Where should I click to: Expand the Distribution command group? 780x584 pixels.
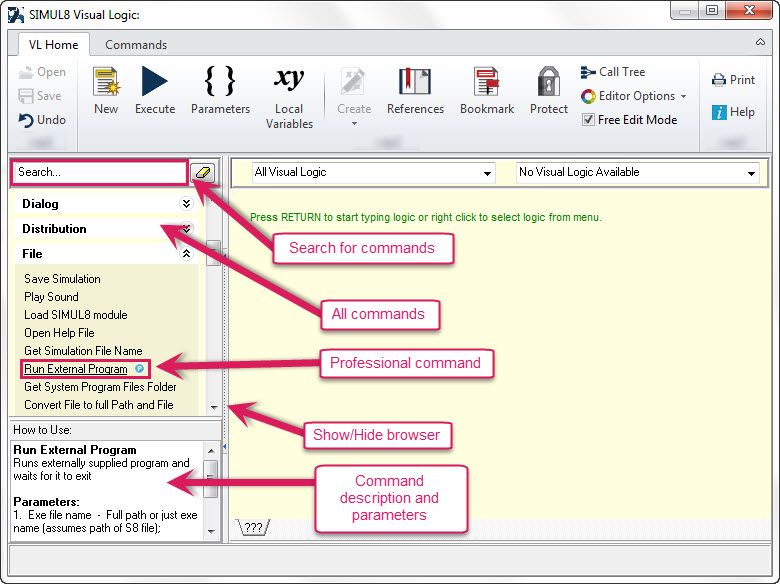coord(186,228)
